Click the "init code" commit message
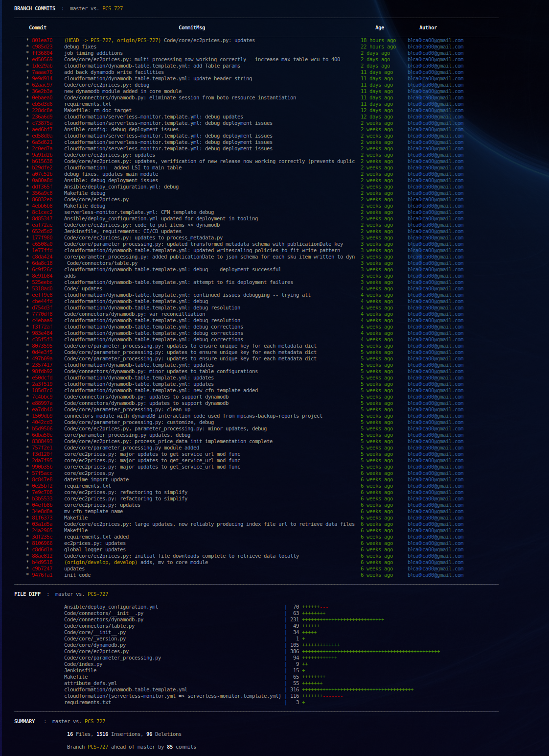 click(x=77, y=575)
